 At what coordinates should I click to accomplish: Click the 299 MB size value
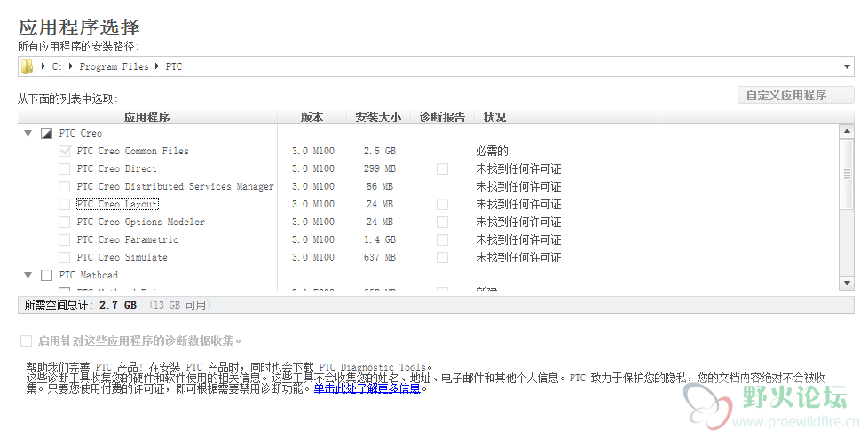pos(380,168)
